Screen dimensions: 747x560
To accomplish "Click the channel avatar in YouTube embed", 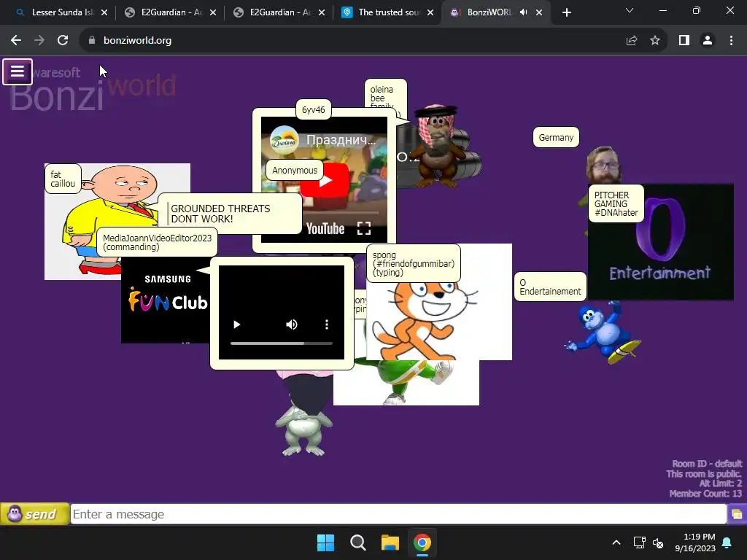I will [x=284, y=139].
